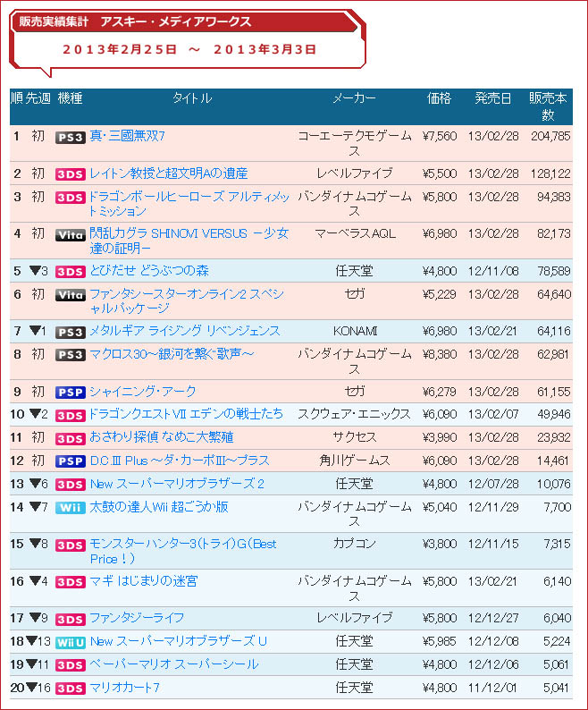Click PS3 icon beside メタルギア ライジング
This screenshot has width=588, height=710.
[x=71, y=333]
